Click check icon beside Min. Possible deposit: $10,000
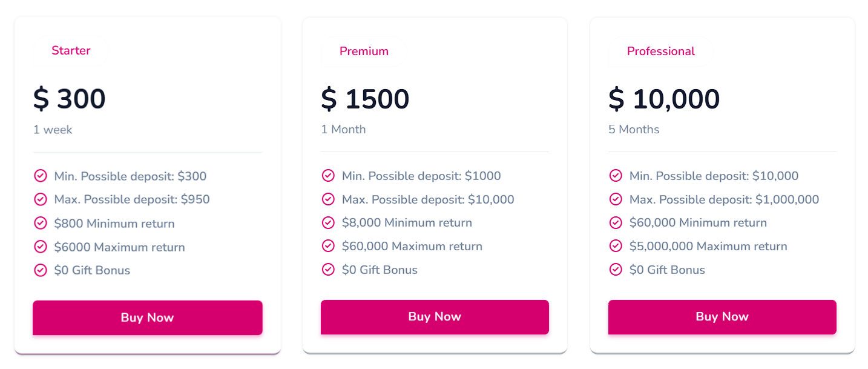The height and width of the screenshot is (369, 868). click(616, 176)
